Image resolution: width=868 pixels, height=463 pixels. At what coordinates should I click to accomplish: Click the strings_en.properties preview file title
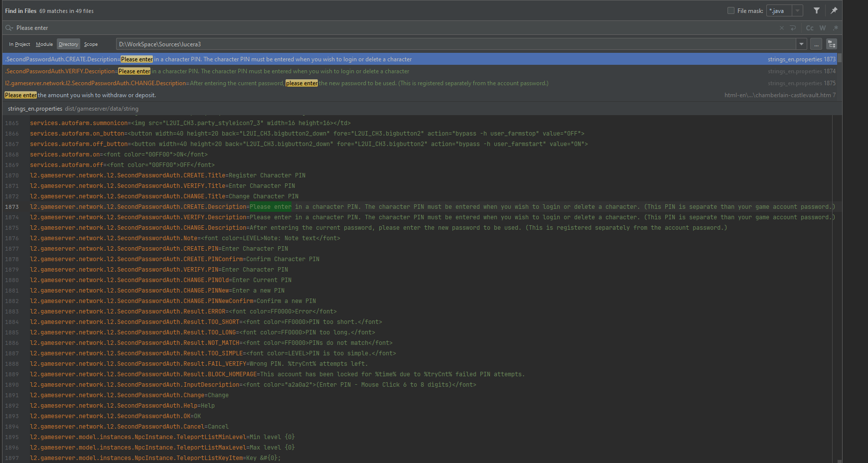point(35,109)
